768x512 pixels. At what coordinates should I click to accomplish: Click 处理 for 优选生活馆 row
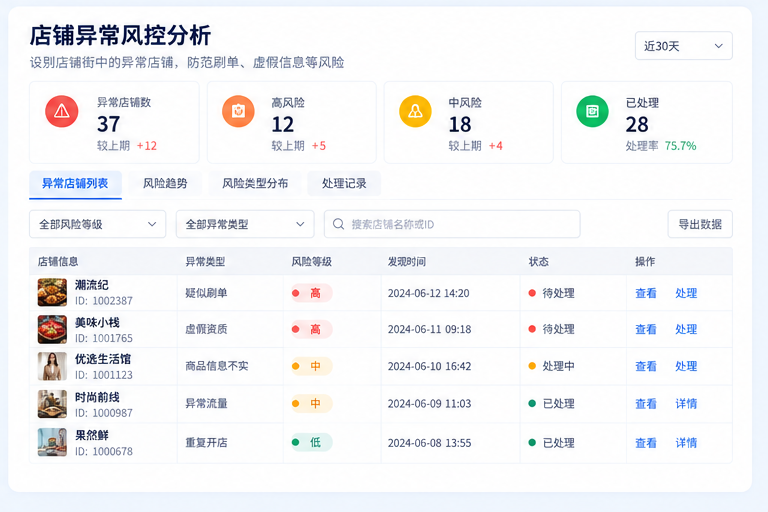686,366
